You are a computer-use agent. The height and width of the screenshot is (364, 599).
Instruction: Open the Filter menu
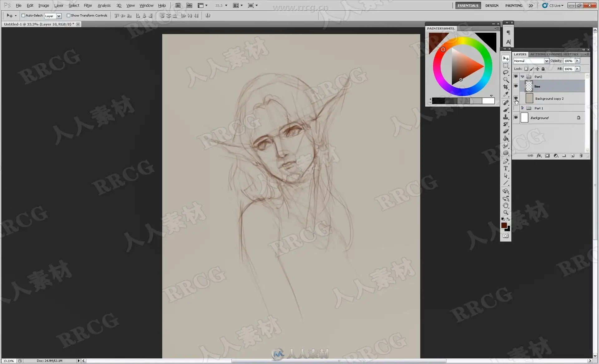coord(88,6)
